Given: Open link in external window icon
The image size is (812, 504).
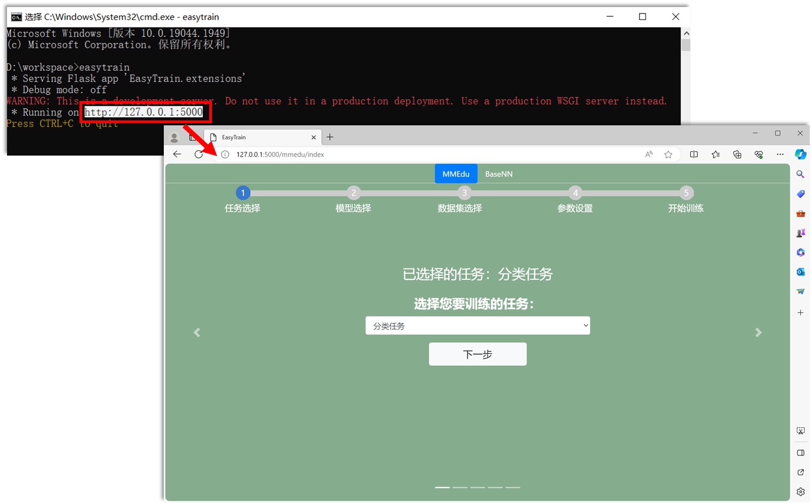Looking at the screenshot, I should [x=800, y=472].
